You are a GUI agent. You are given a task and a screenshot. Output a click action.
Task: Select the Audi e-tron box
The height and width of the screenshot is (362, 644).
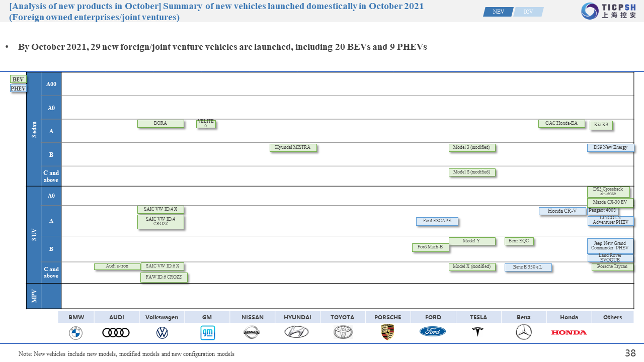click(117, 266)
